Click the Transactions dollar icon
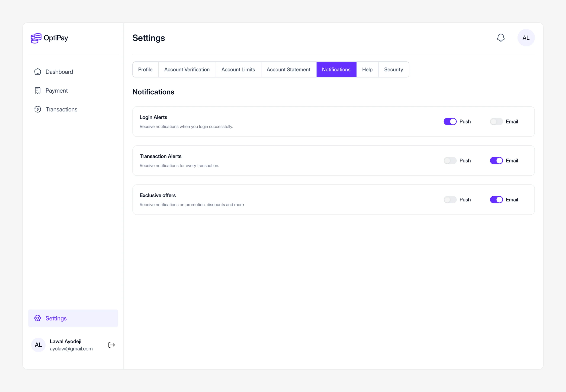566x392 pixels. [x=38, y=109]
